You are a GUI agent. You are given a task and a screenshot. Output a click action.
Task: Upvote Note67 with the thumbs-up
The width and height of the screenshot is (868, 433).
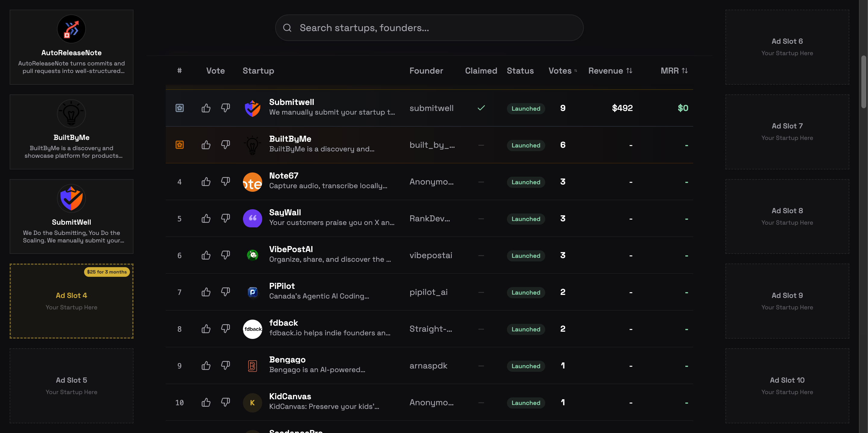pos(206,182)
